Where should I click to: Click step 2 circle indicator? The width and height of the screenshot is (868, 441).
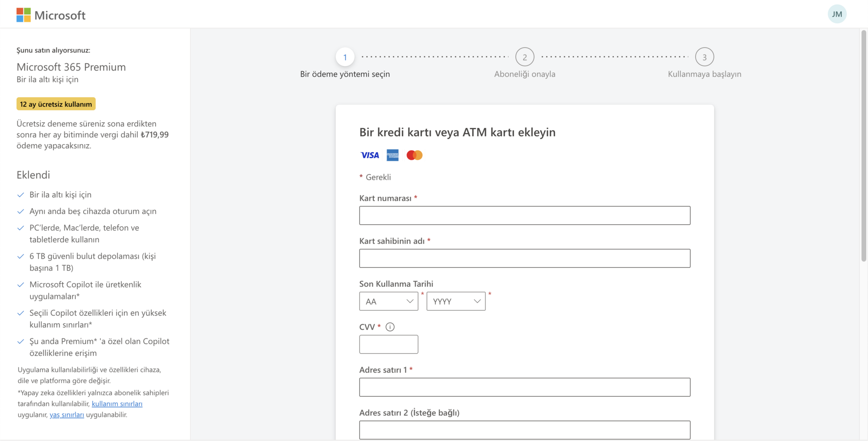tap(524, 57)
